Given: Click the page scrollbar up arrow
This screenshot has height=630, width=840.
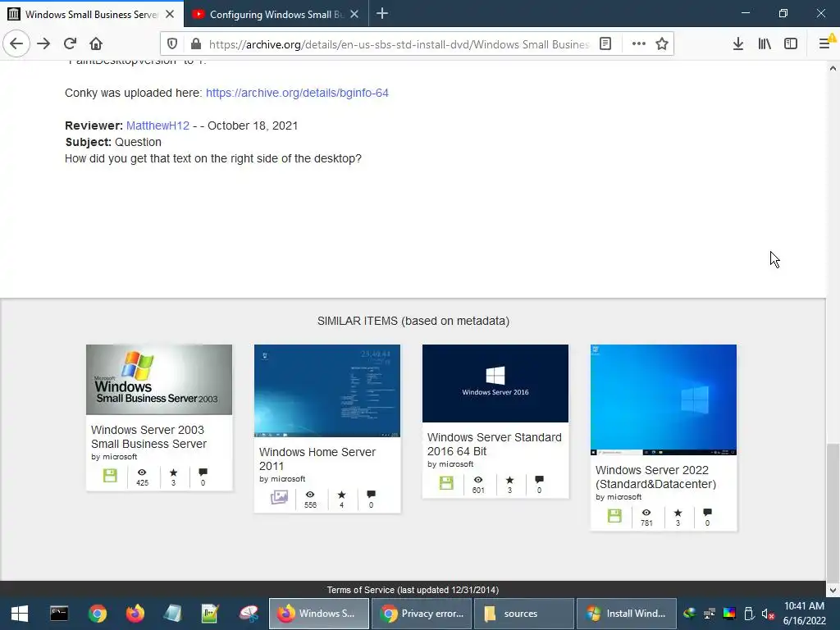Looking at the screenshot, I should 833,69.
